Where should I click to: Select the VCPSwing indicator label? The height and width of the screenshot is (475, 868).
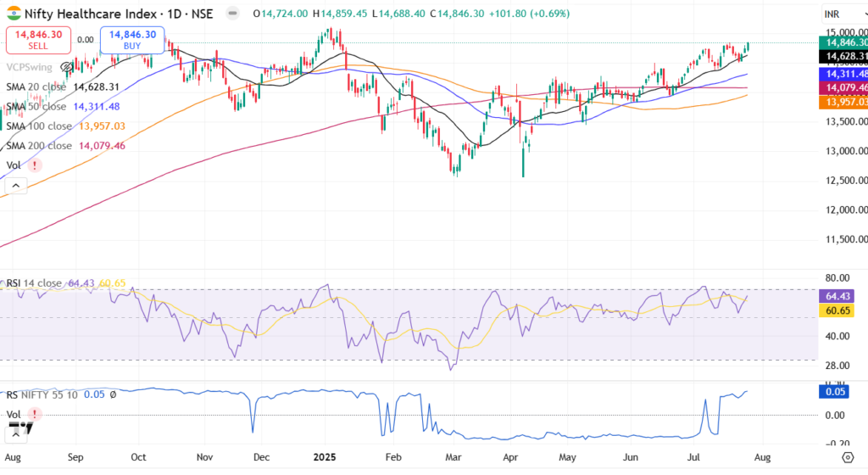click(30, 67)
